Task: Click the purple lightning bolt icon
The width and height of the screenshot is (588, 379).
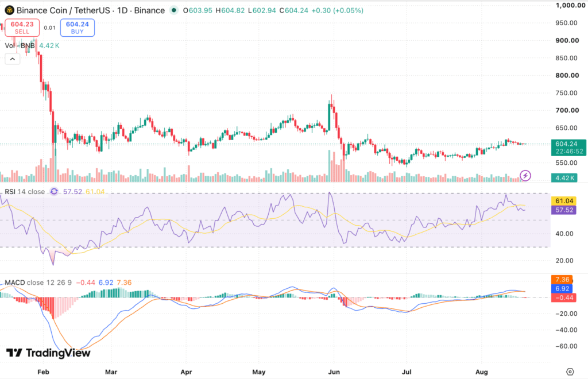Action: point(525,175)
